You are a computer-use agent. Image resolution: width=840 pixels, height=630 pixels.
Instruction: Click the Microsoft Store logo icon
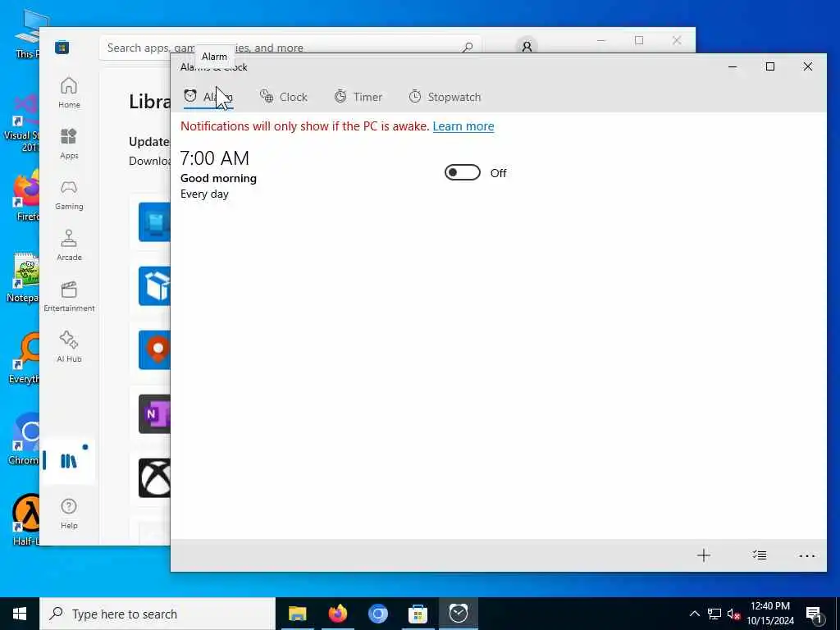click(x=62, y=48)
